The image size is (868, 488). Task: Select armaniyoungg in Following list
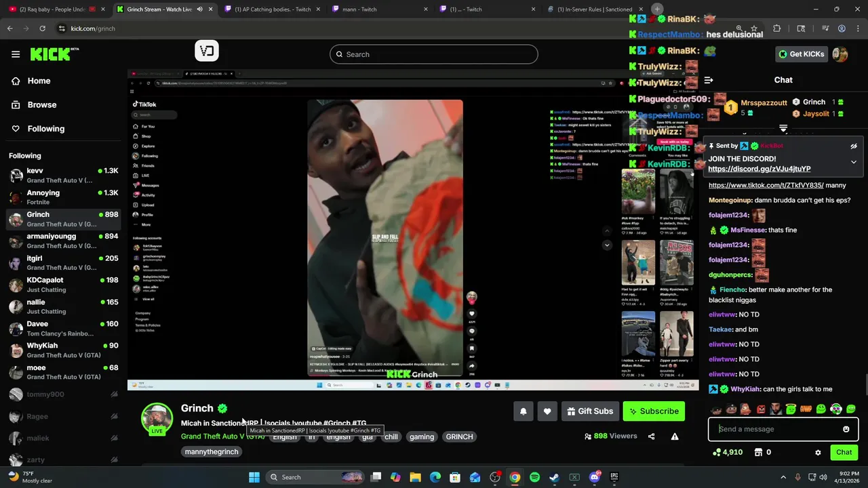64,241
